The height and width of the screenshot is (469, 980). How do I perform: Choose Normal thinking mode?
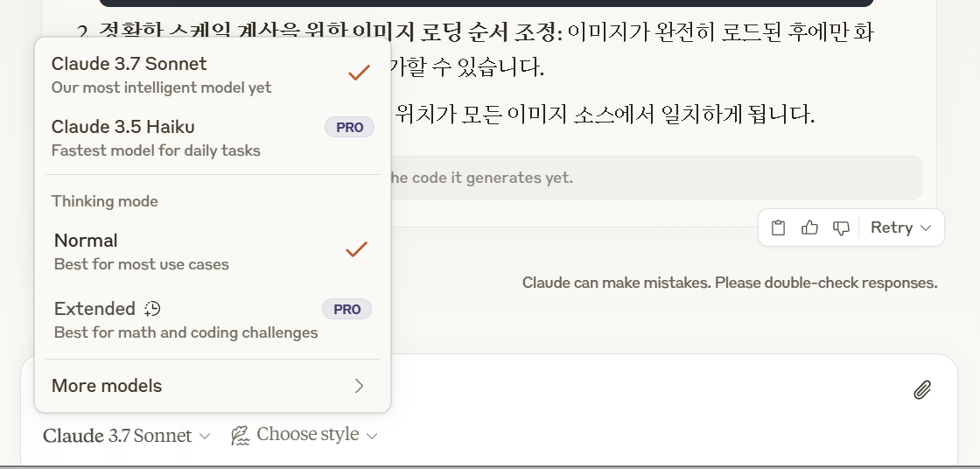[x=213, y=251]
